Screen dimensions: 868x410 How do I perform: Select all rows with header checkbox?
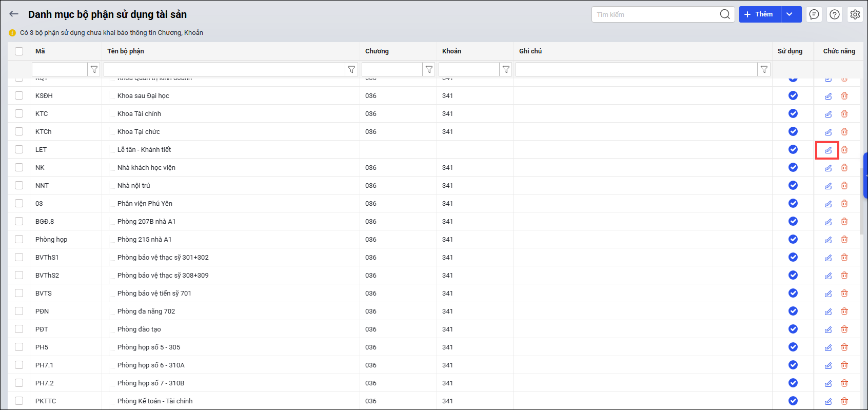[19, 51]
